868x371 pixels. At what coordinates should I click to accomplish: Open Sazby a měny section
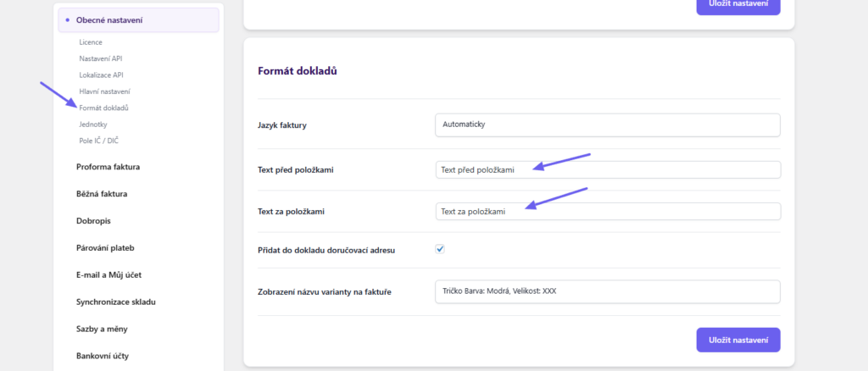point(102,329)
